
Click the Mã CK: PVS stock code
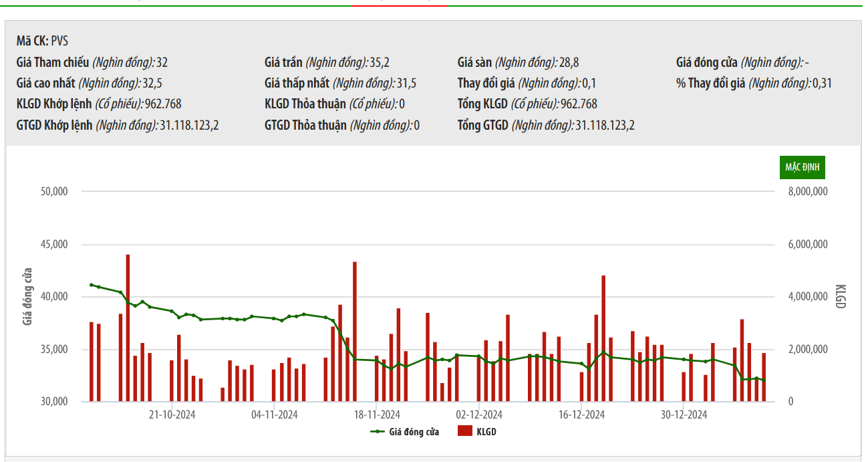(42, 41)
